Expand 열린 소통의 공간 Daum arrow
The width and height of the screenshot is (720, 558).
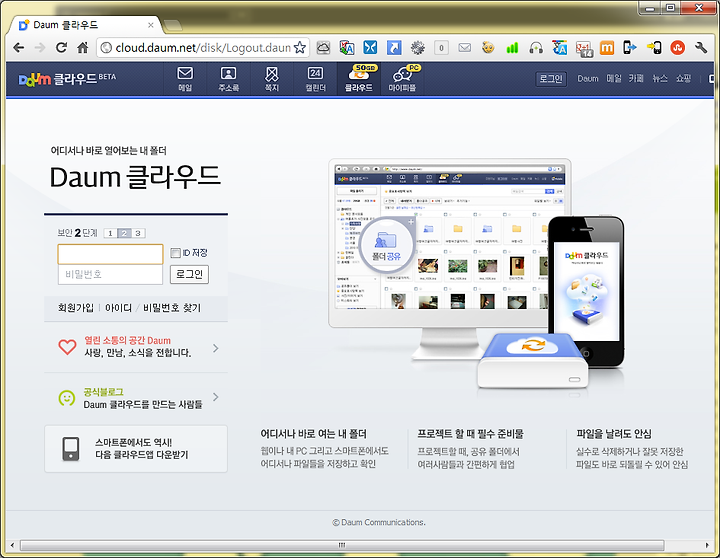216,349
